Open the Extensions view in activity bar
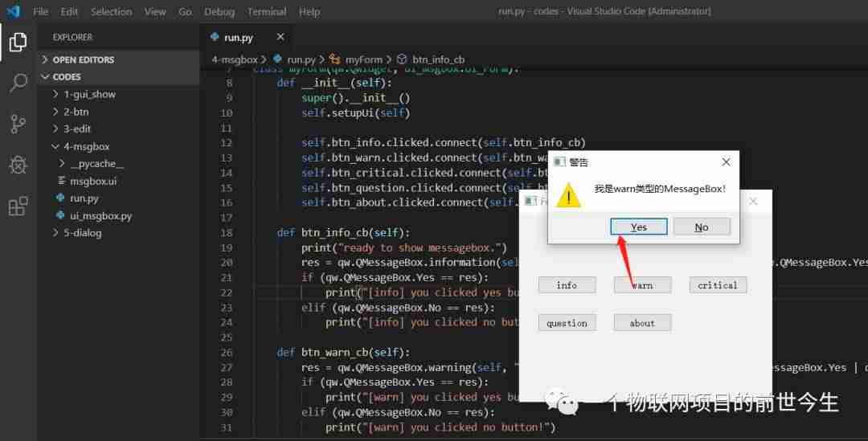Screen dimensions: 868x441 pos(18,206)
